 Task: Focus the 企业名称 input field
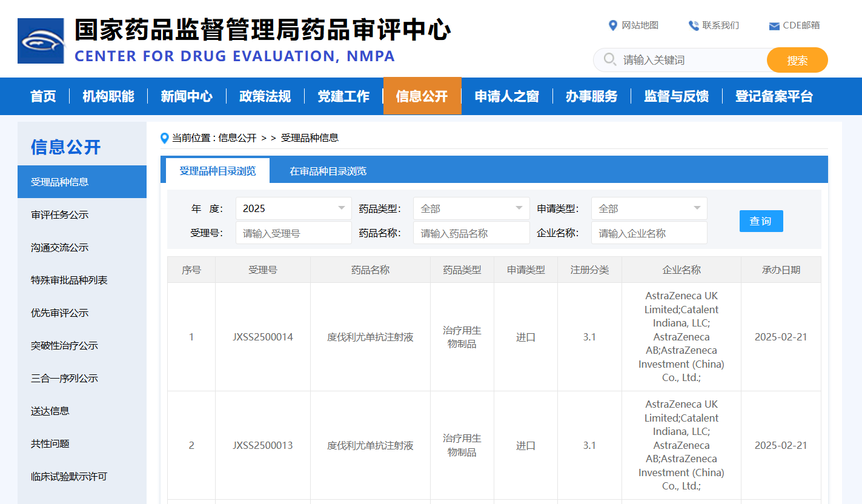click(649, 233)
